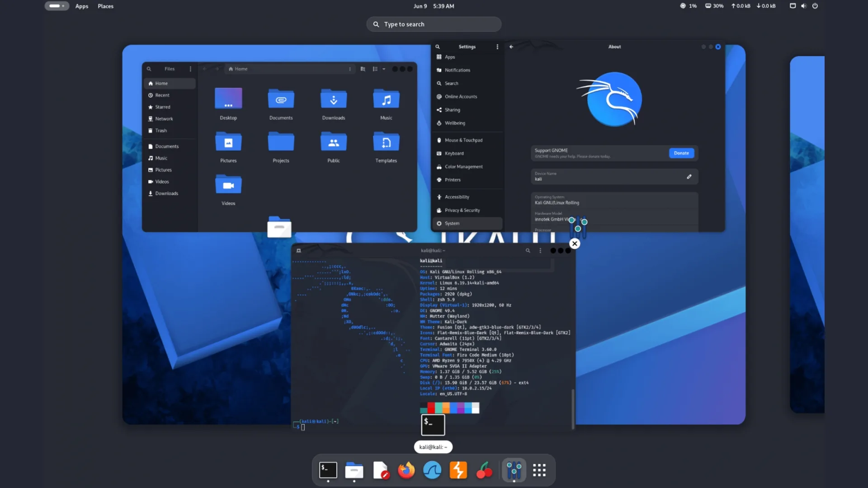The height and width of the screenshot is (488, 868).
Task: Click the workspace indicator pill
Action: (x=57, y=6)
